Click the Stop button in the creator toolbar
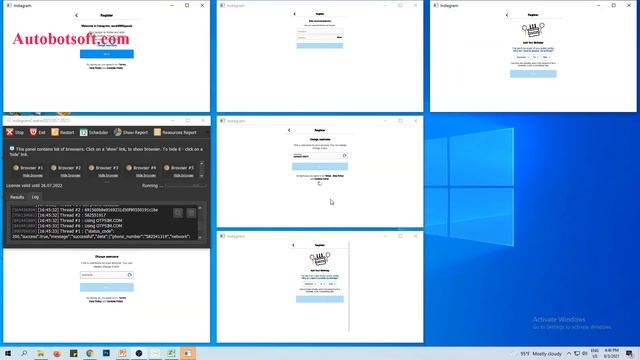This screenshot has width=640, height=360. [x=15, y=132]
